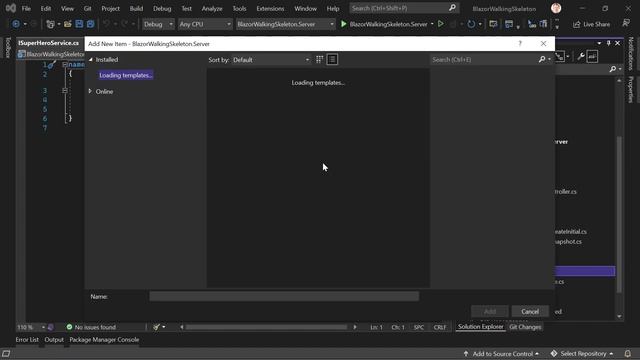Expand the Online templates node
640x360 pixels.
tap(90, 91)
